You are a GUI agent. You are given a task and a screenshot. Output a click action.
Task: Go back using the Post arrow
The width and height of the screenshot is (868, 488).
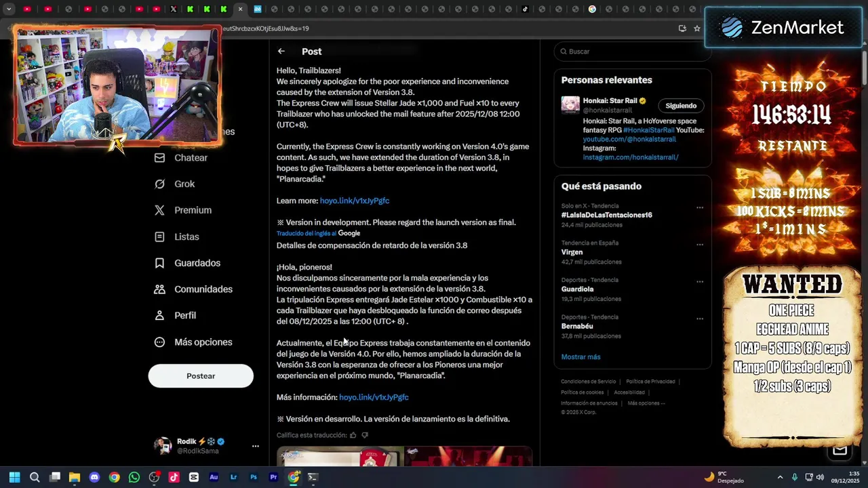[x=281, y=52]
